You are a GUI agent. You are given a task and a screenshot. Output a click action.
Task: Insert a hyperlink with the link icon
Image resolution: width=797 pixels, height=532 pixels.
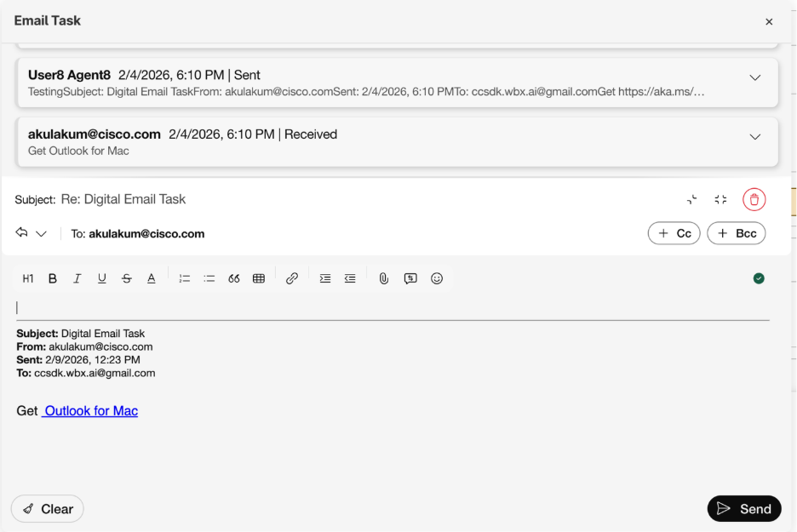(x=292, y=278)
